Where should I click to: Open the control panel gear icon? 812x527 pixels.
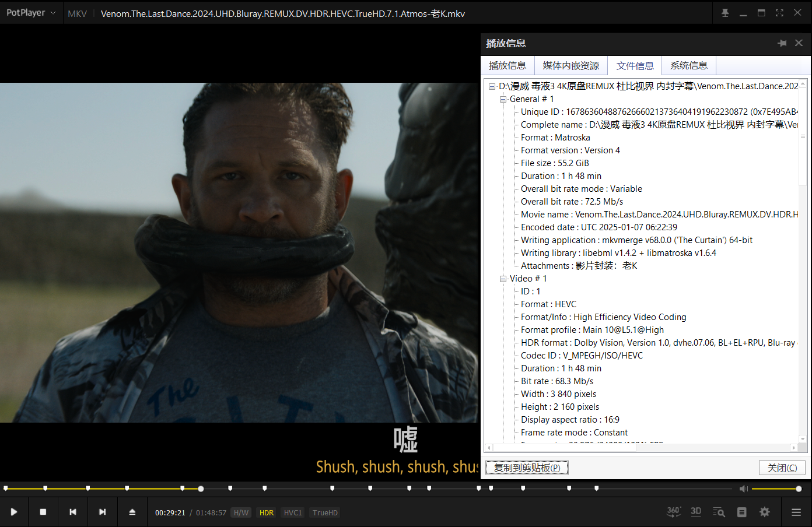coord(765,512)
